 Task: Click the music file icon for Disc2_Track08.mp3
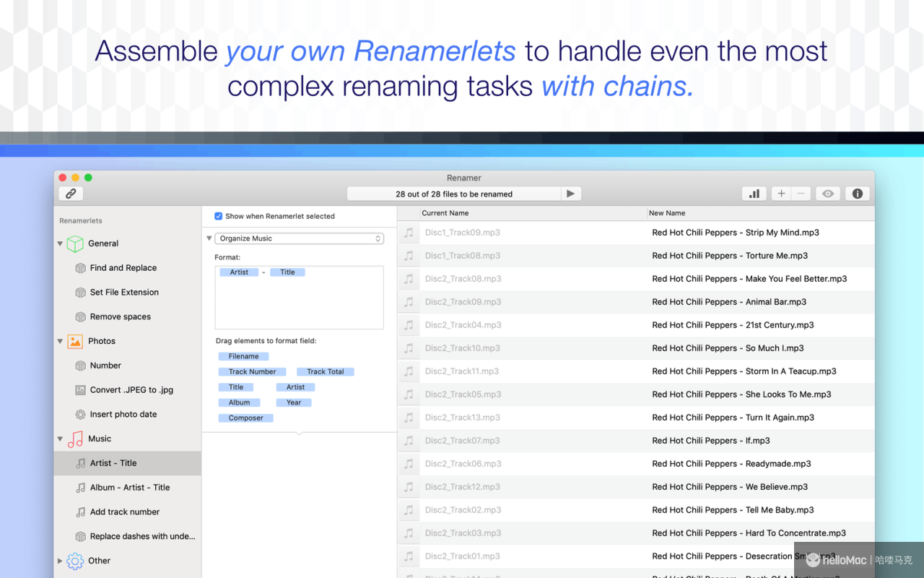pos(409,279)
